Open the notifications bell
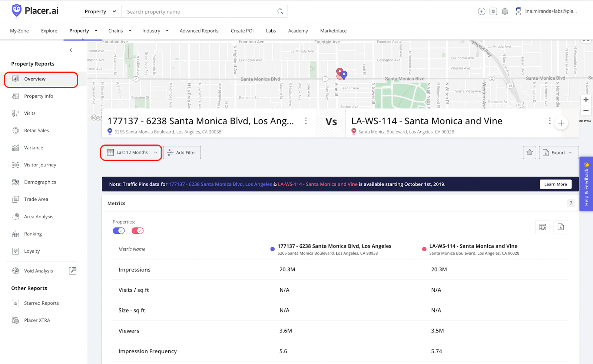The width and height of the screenshot is (593, 364). [505, 11]
